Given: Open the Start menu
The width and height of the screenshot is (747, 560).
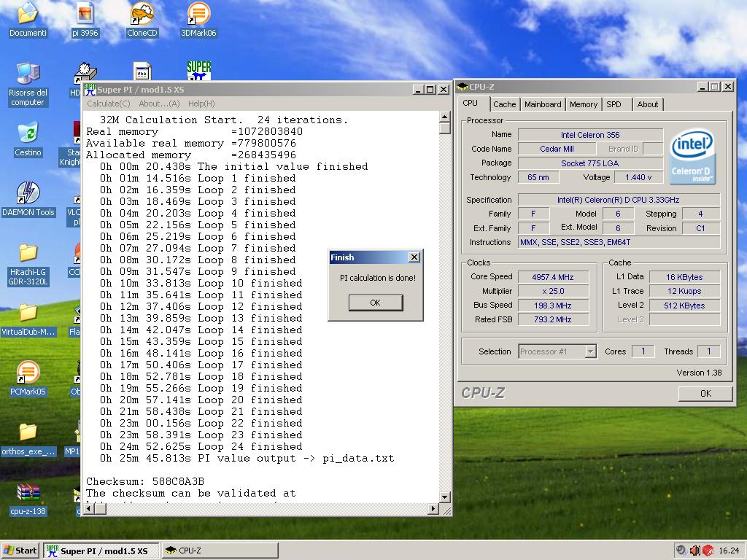Looking at the screenshot, I should coord(20,551).
